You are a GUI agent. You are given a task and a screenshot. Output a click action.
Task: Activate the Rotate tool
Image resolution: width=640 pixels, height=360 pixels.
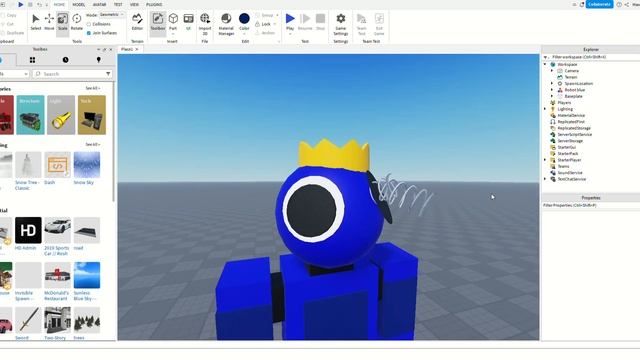[x=76, y=22]
